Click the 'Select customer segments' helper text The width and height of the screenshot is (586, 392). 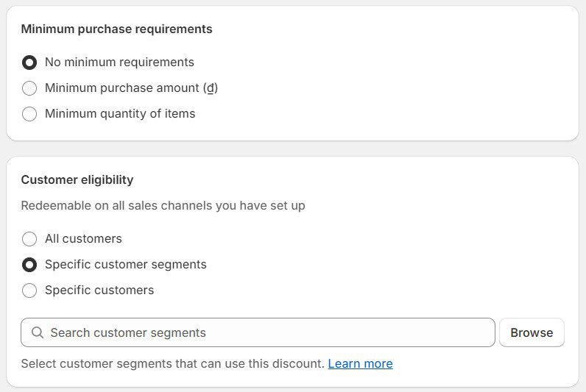[172, 363]
